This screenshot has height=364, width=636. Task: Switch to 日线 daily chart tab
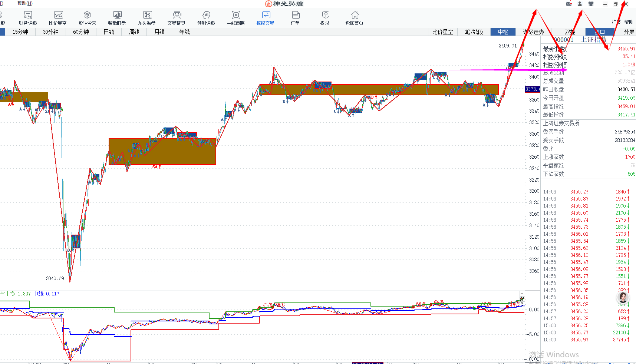point(109,32)
